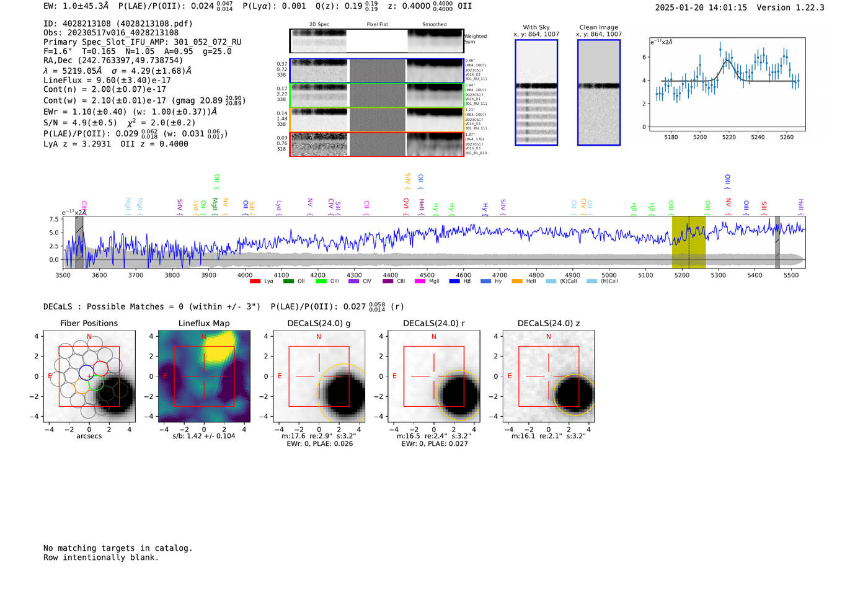Screen dimensions: 868x591
Task: Open the DECaLS(24.0) g cutout
Action: click(x=319, y=376)
